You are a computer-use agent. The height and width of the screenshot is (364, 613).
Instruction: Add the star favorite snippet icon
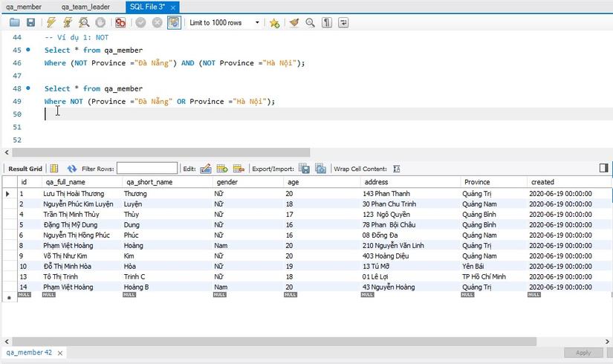point(274,23)
